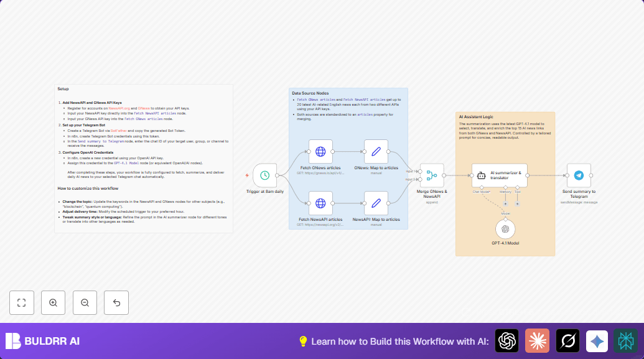Click the Perplexity icon in the banner
Viewport: 644px width, 359px height.
(626, 341)
